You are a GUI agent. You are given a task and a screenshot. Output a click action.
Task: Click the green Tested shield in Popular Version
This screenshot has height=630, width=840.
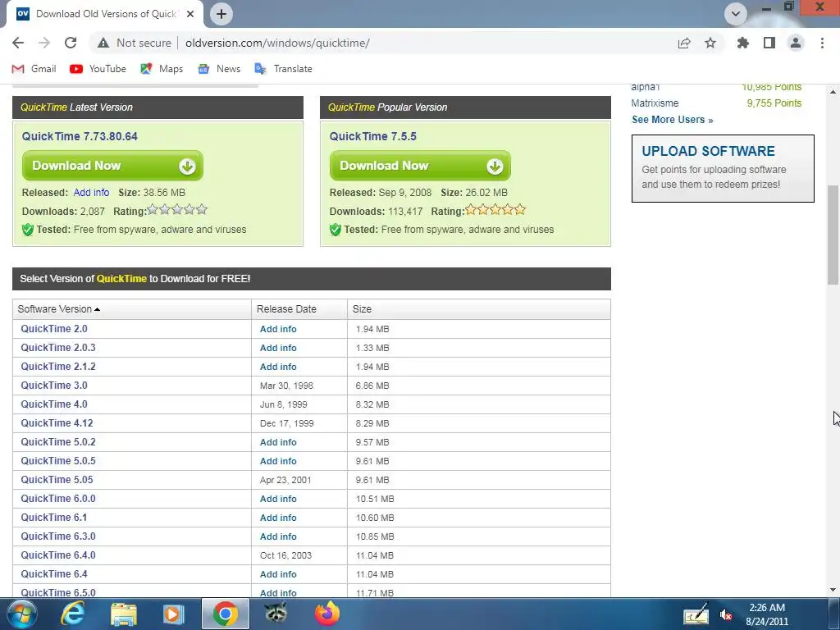click(x=336, y=230)
